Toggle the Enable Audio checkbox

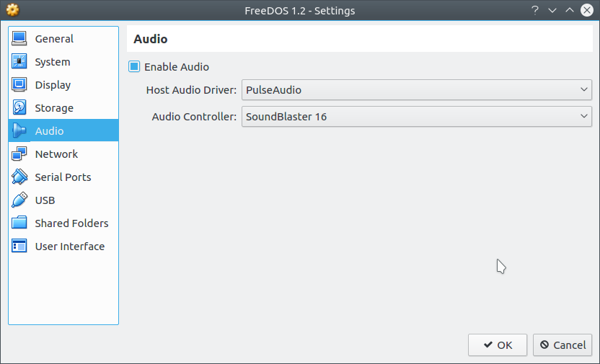pos(134,66)
